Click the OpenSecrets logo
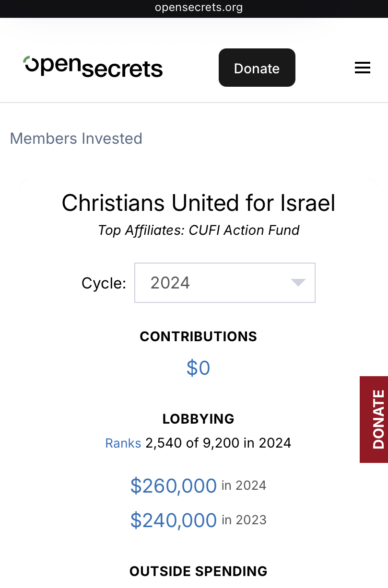The width and height of the screenshot is (388, 588). [93, 67]
